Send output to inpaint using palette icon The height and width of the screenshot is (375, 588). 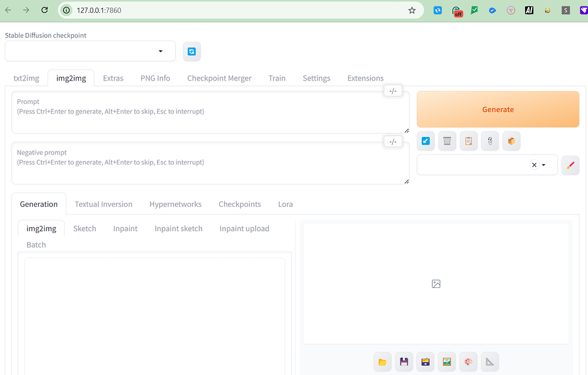pos(469,362)
